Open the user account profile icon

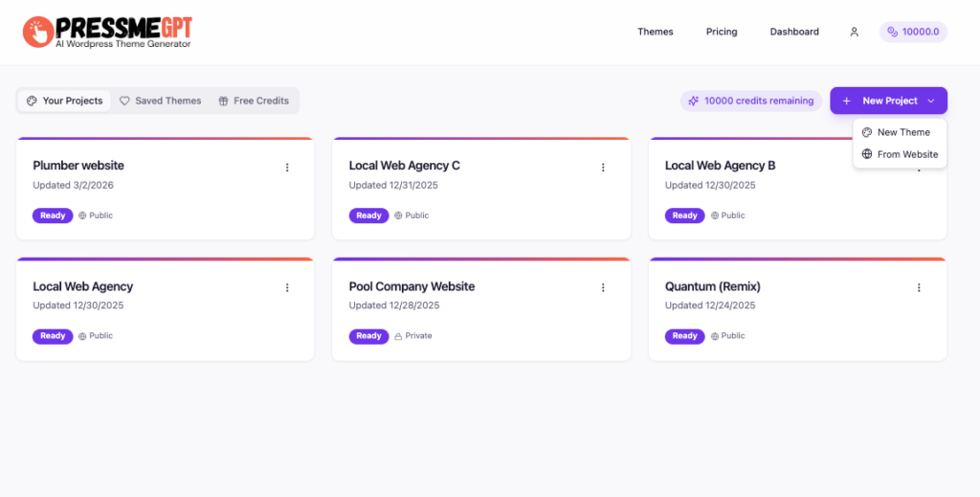(x=854, y=32)
